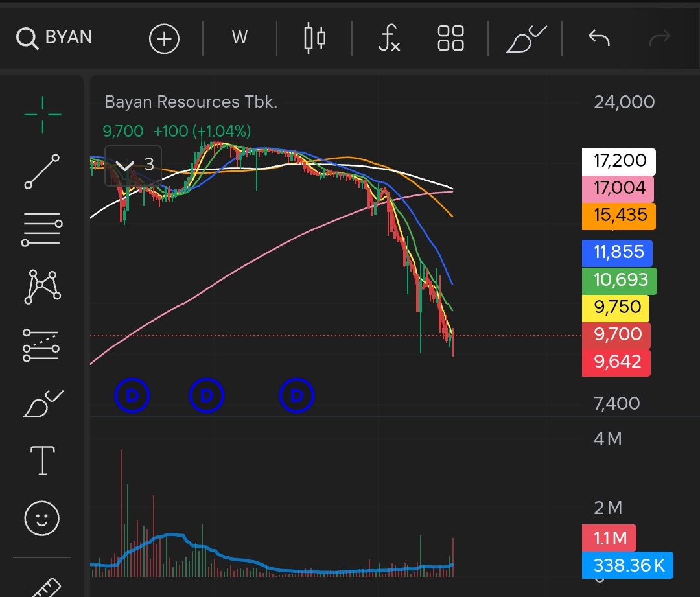700x597 pixels.
Task: Select the trend line drawing tool
Action: (x=42, y=172)
